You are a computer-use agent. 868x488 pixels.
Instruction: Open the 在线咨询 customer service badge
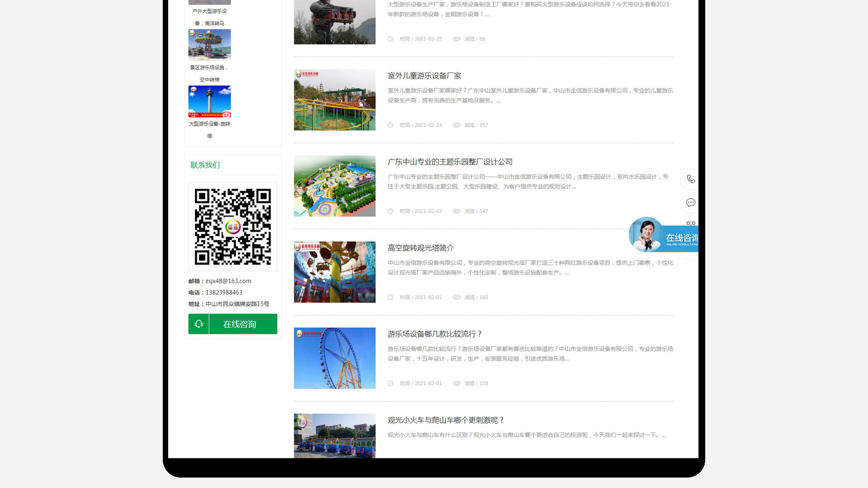[x=664, y=235]
